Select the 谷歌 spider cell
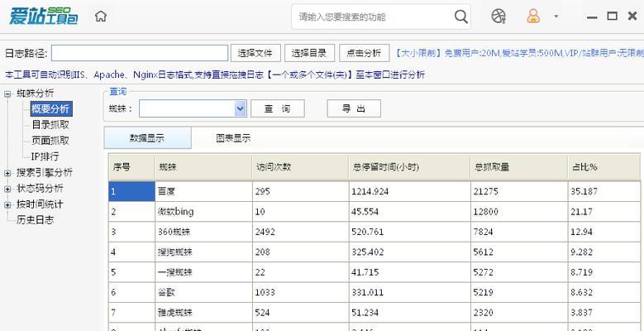644x331 pixels. click(203, 292)
